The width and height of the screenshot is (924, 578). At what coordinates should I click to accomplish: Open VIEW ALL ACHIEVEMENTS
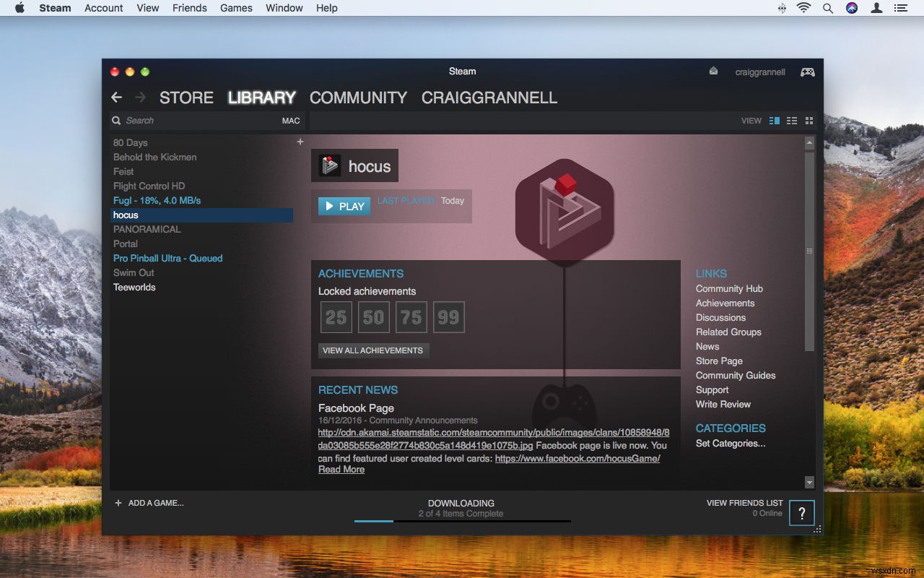[373, 350]
